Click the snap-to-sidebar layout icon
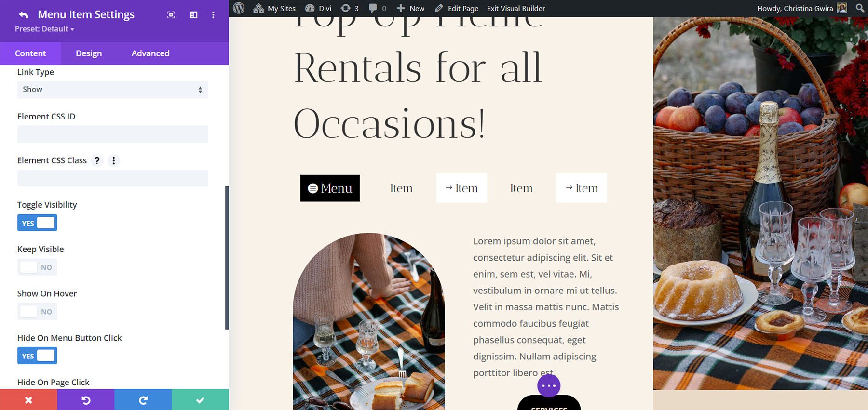Viewport: 868px width, 410px height. (194, 15)
